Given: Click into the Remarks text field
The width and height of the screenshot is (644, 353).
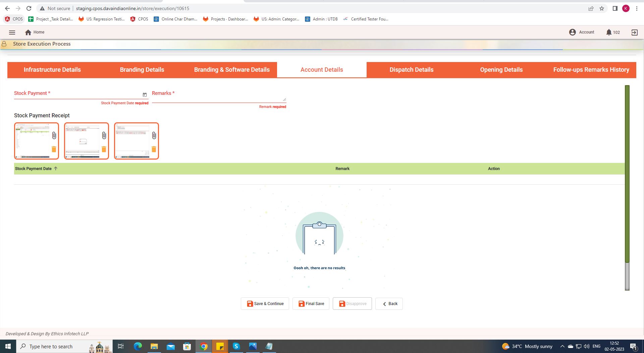Looking at the screenshot, I should coord(218,97).
